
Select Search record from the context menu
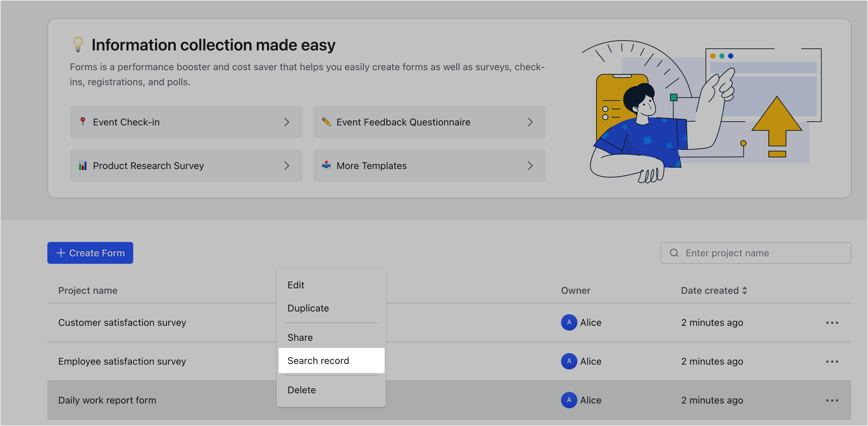(318, 361)
